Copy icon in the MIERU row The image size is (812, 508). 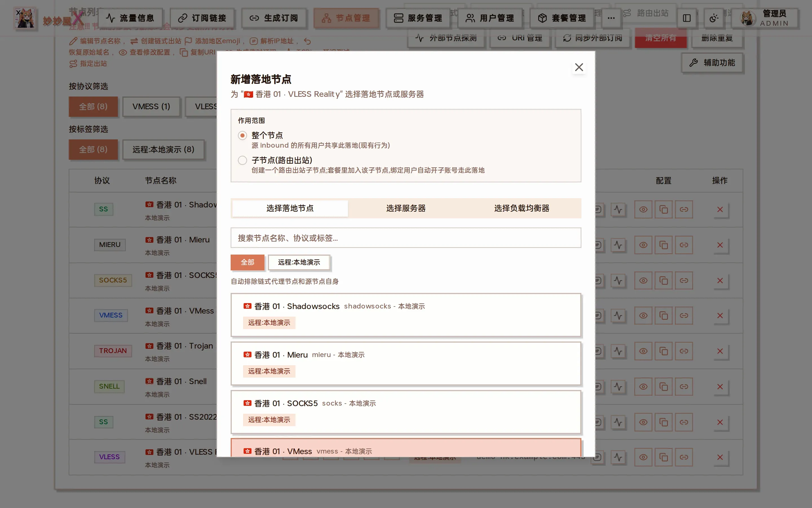tap(663, 245)
